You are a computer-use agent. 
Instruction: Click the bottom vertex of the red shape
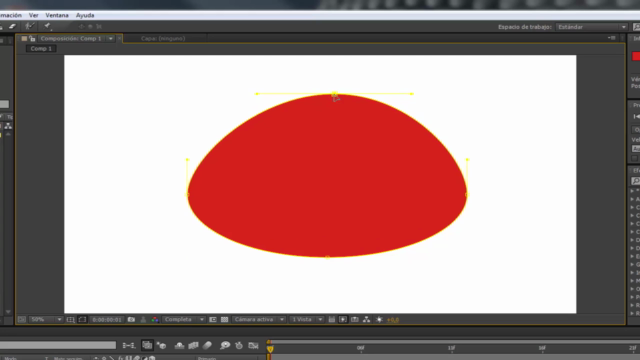327,257
